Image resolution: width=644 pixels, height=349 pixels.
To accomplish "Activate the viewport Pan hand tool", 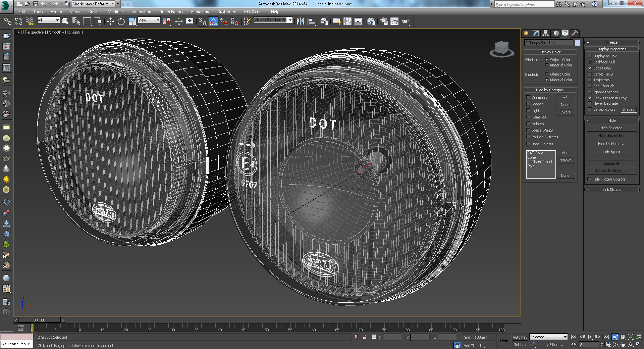I will tap(623, 344).
